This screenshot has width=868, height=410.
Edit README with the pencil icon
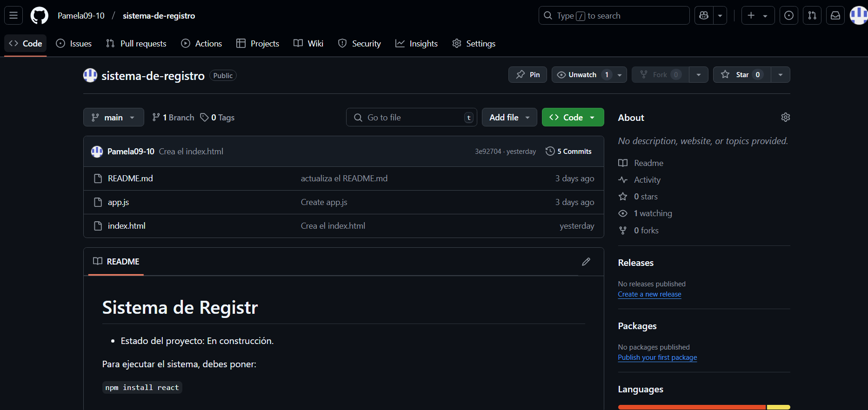[586, 262]
